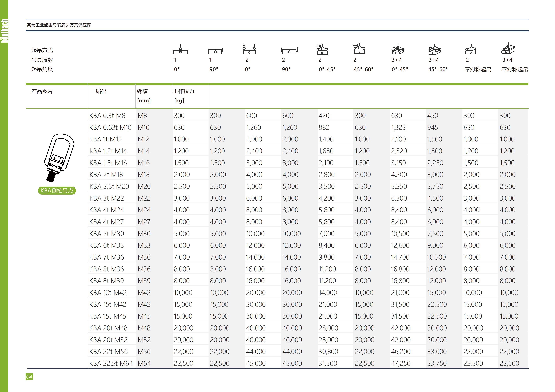The image size is (555, 392).
Task: Click the header text 高端工业起重吊装解决方案供应商
Action: pos(59,25)
